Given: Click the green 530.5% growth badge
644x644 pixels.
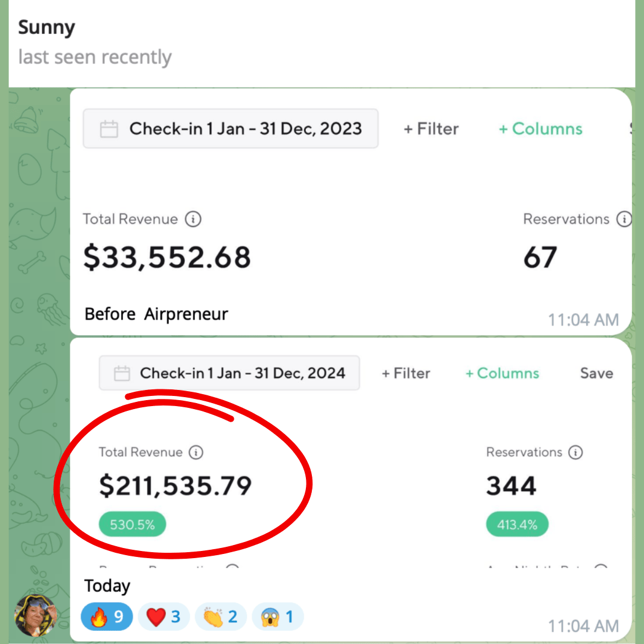Looking at the screenshot, I should click(132, 525).
